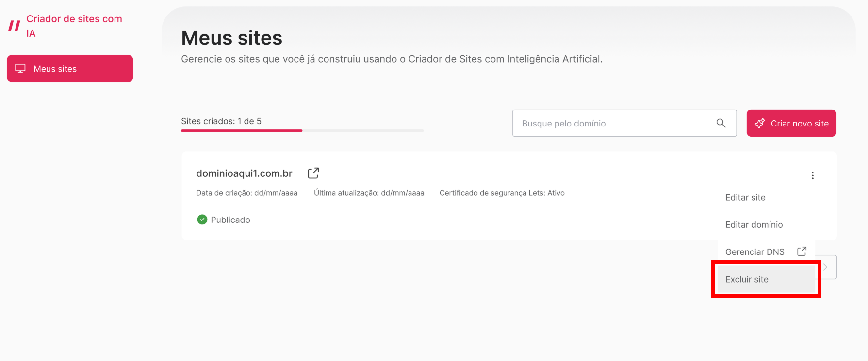Click the three-dot options icon on the site card
868x361 pixels.
[x=813, y=175]
